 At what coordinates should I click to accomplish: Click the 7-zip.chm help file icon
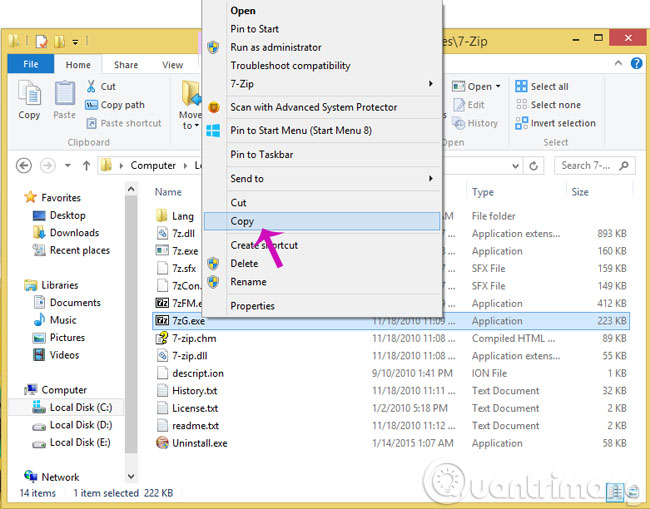click(x=162, y=338)
